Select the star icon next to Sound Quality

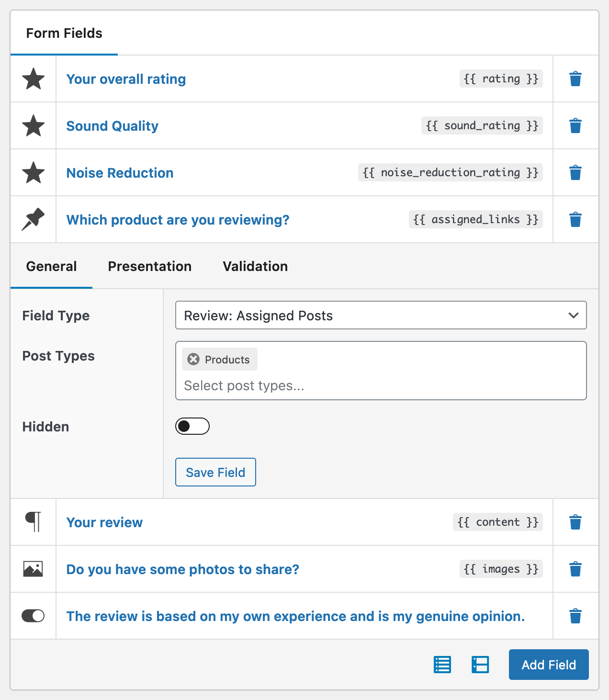pos(33,125)
